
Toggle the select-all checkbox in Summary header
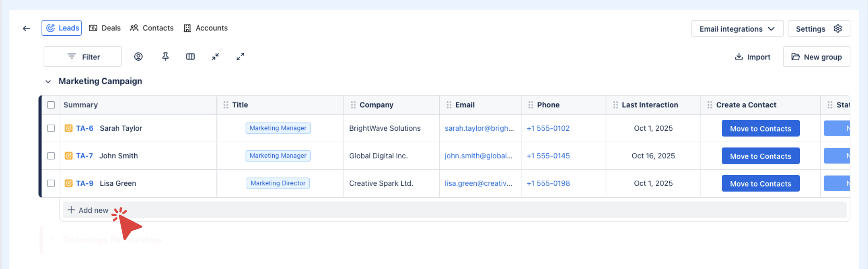point(51,105)
